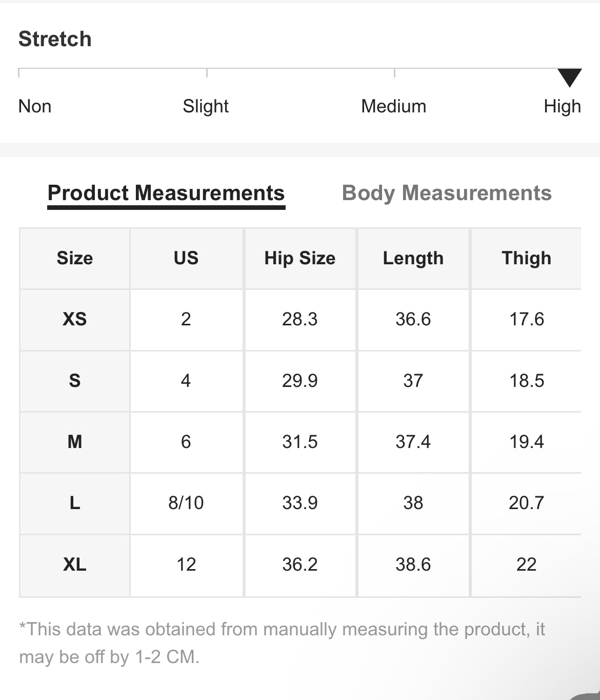
Task: Tap the Slight stretch label
Action: click(x=206, y=106)
